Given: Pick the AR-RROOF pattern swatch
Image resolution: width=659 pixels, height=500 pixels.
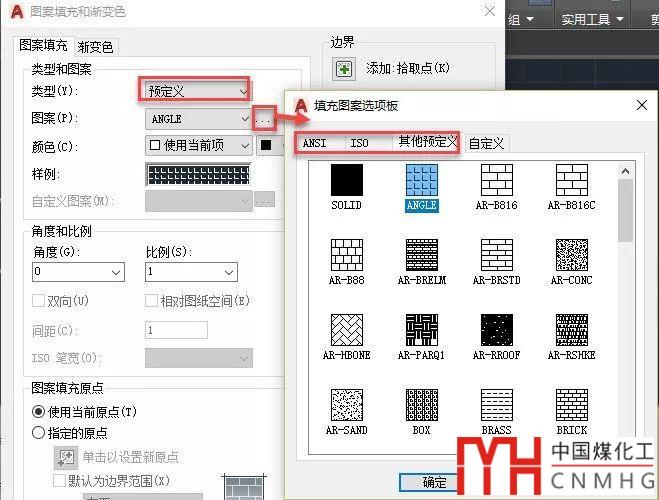Looking at the screenshot, I should click(497, 330).
